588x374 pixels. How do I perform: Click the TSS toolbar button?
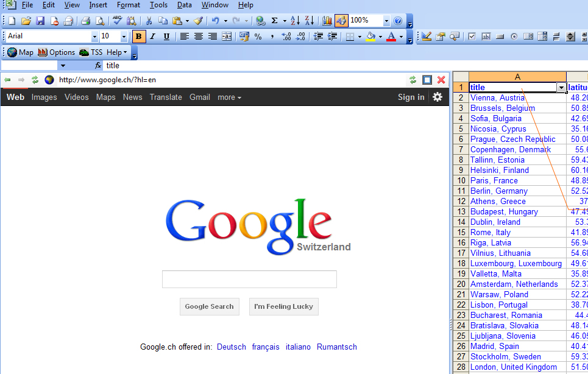91,52
